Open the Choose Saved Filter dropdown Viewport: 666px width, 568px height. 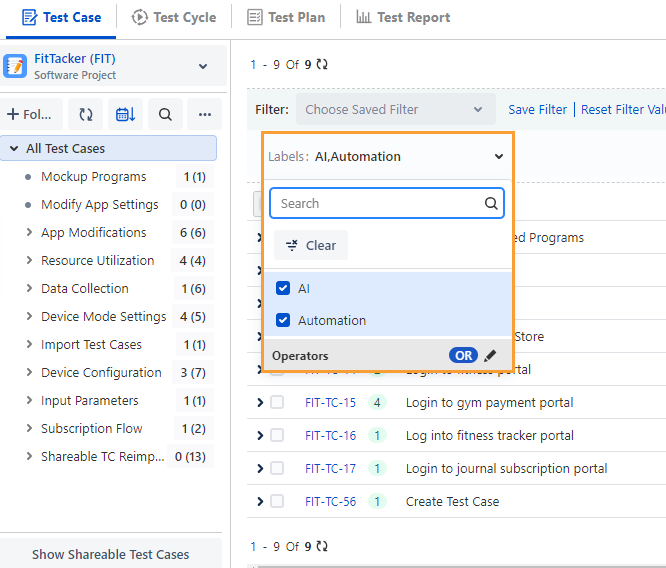coord(395,110)
